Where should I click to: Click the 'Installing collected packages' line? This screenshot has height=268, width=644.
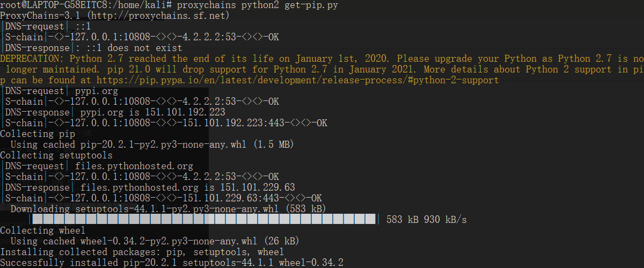pos(142,252)
